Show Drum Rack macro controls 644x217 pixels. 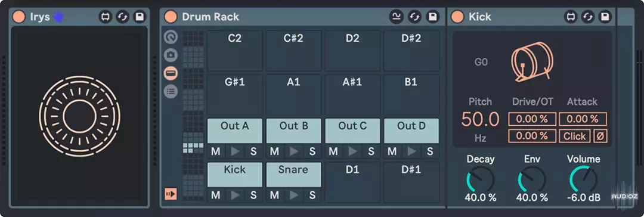[171, 38]
